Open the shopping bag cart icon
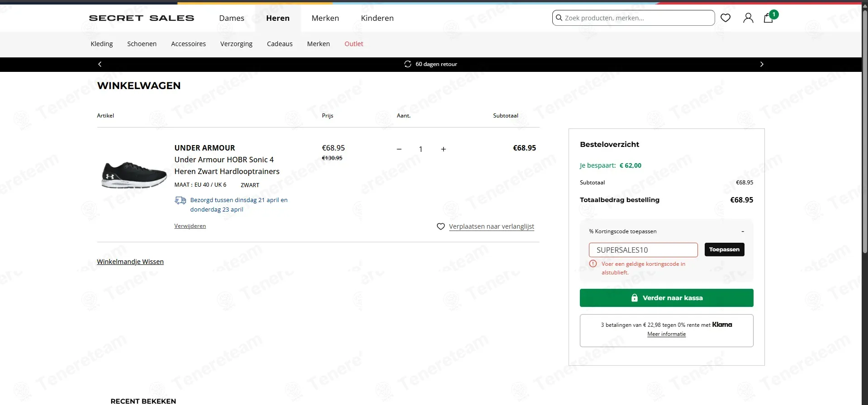This screenshot has height=405, width=868. (768, 18)
